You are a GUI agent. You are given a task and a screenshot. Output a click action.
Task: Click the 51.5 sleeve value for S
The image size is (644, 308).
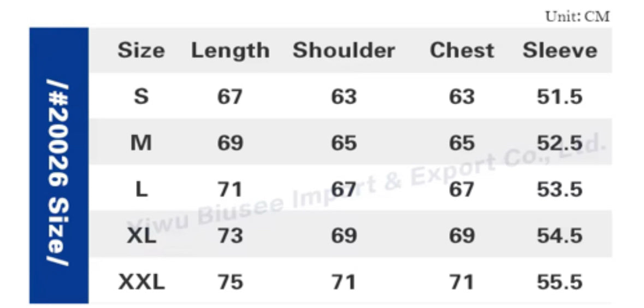pos(560,97)
